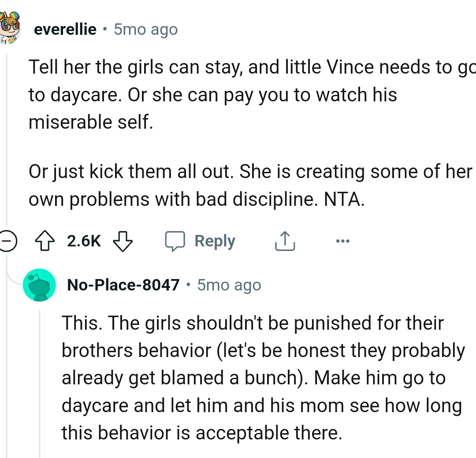This screenshot has width=476, height=458.
Task: Click No-Place-8047's Snoo avatar
Action: [39, 285]
